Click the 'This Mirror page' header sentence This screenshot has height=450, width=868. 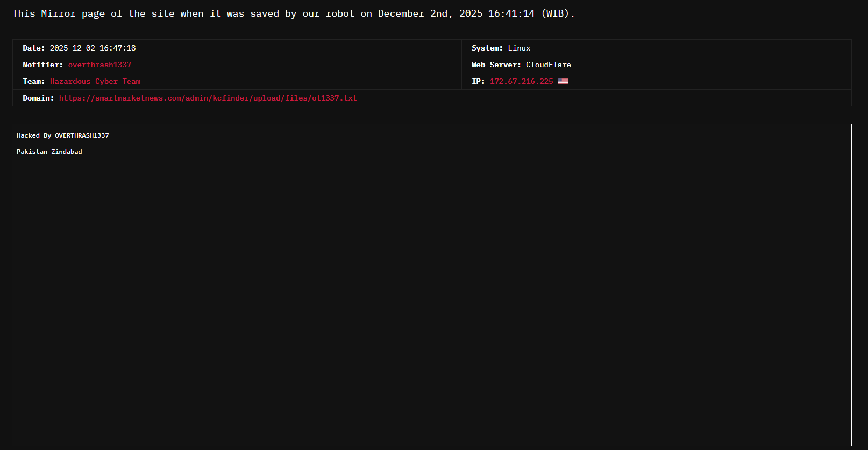pyautogui.click(x=161, y=13)
